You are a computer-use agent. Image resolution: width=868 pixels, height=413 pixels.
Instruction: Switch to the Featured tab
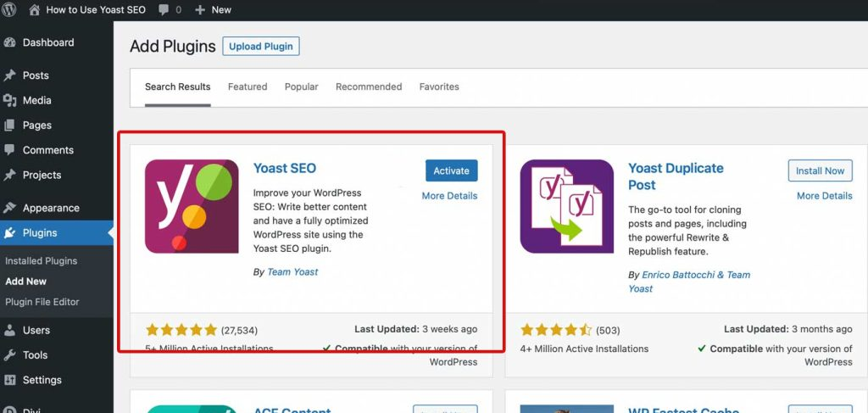click(x=248, y=87)
